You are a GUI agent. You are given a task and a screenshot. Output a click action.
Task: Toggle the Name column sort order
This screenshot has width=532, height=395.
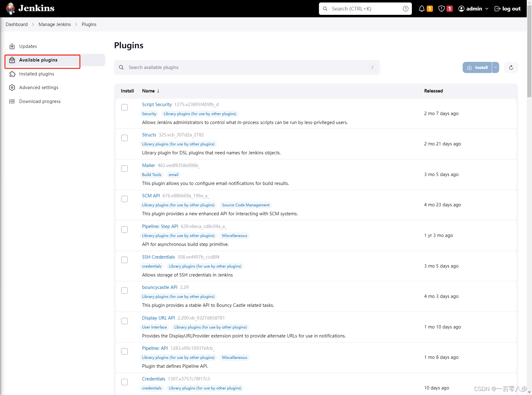tap(151, 91)
